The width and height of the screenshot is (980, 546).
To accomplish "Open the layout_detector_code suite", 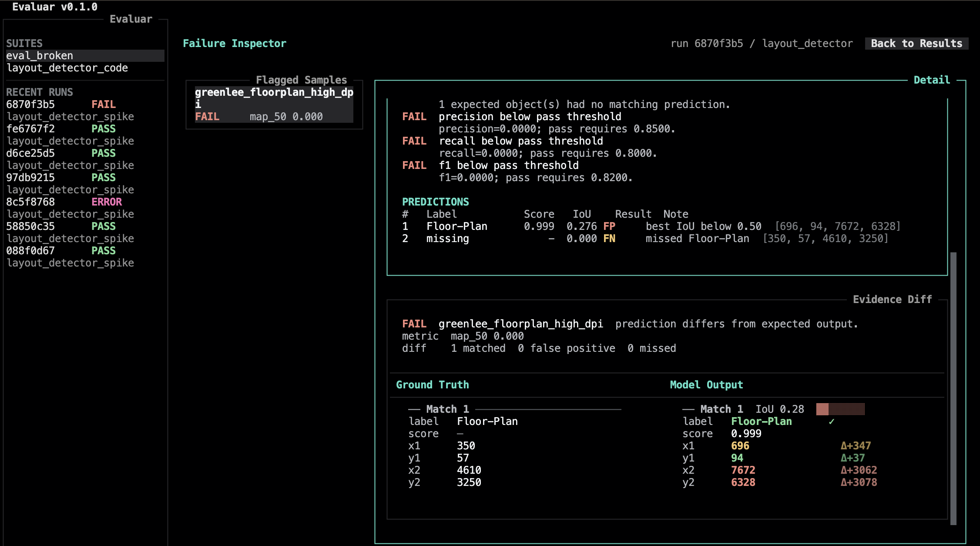I will coord(85,68).
